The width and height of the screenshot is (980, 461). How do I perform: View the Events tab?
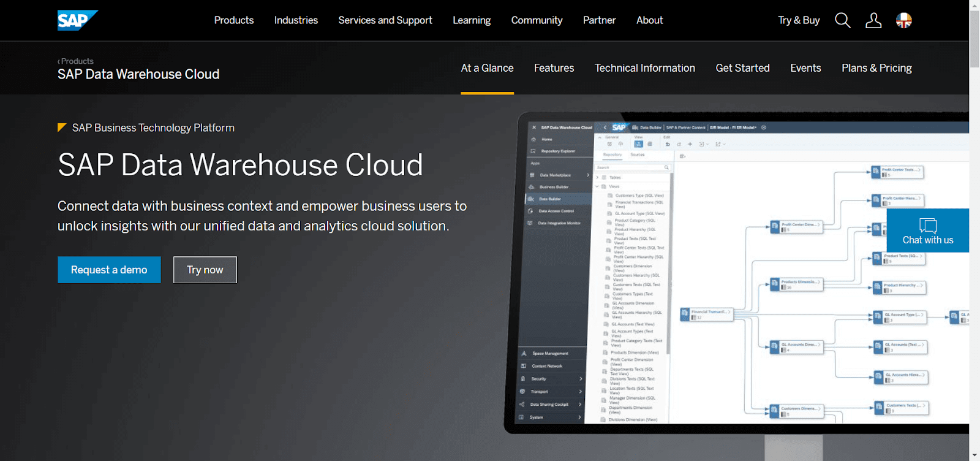805,68
